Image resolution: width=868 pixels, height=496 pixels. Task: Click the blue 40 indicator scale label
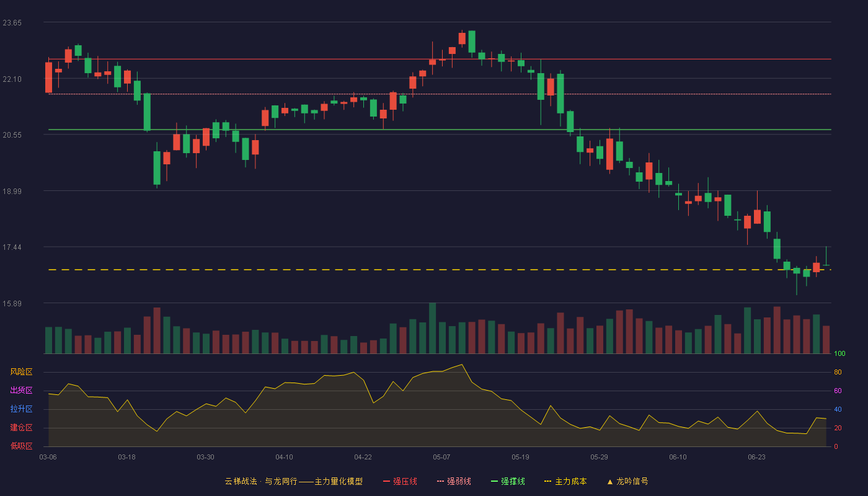click(x=838, y=409)
